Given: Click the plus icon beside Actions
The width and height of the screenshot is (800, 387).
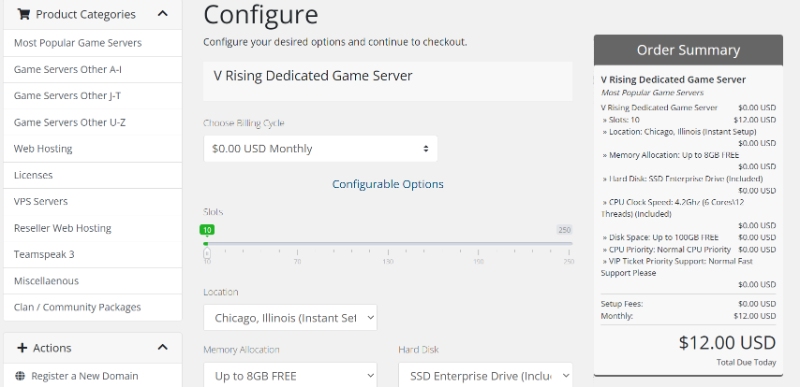Looking at the screenshot, I should [x=22, y=348].
